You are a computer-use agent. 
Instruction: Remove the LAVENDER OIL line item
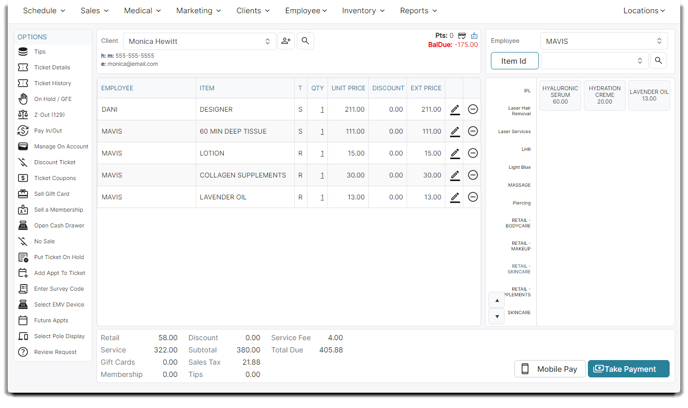pyautogui.click(x=473, y=197)
